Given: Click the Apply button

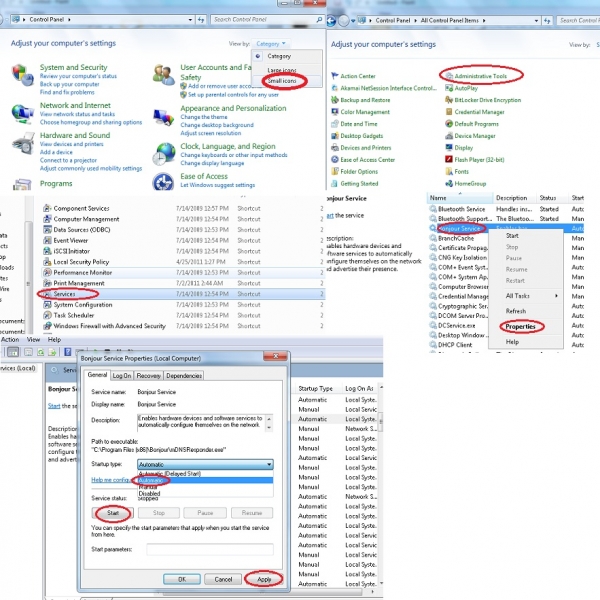Looking at the screenshot, I should point(264,579).
